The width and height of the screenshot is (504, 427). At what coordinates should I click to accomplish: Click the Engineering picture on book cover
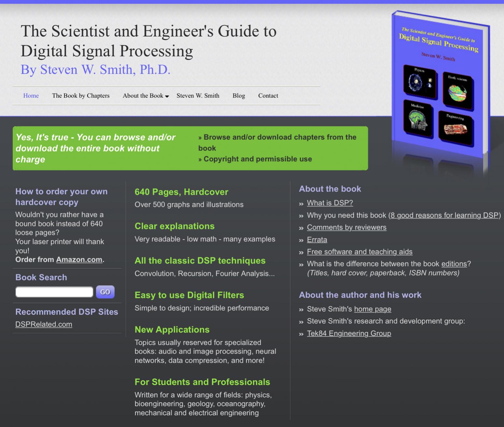tap(456, 129)
